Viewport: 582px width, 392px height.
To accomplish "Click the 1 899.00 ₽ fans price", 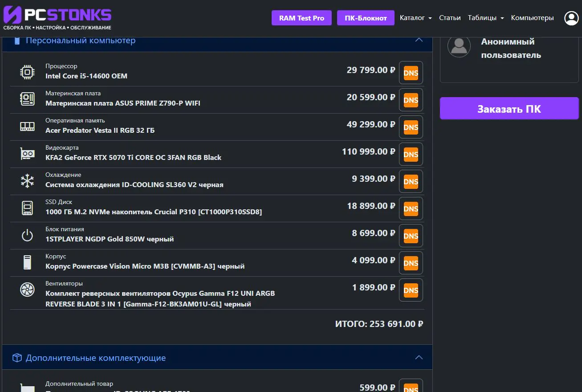I will pos(374,287).
